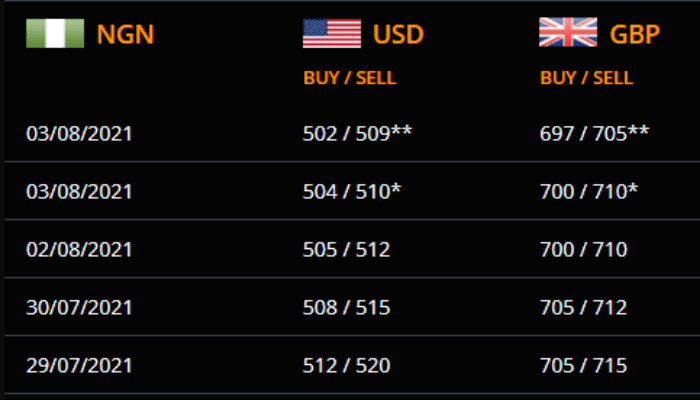Image resolution: width=700 pixels, height=400 pixels.
Task: Select the GBP rate 697 / 705**
Action: pyautogui.click(x=594, y=133)
